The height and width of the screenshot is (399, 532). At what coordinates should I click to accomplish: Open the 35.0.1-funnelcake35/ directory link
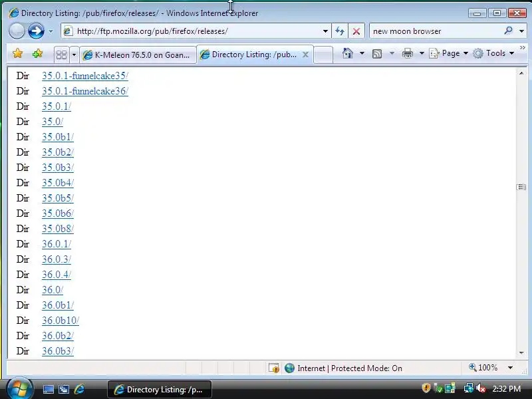pyautogui.click(x=85, y=76)
